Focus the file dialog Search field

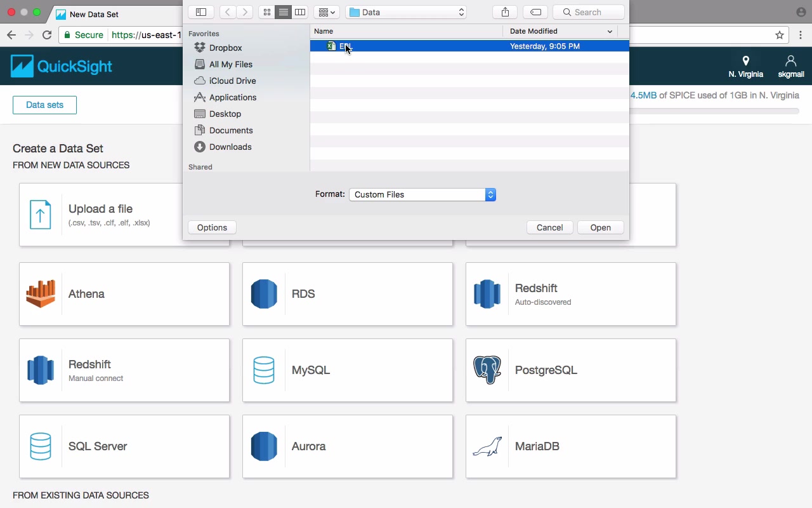coord(589,12)
